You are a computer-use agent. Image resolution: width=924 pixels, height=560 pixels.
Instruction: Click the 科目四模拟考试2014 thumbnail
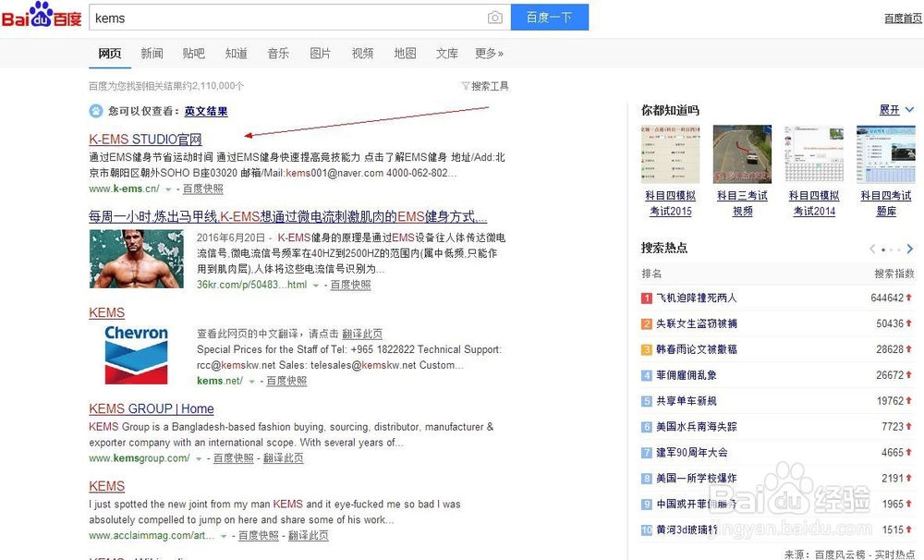pos(814,153)
